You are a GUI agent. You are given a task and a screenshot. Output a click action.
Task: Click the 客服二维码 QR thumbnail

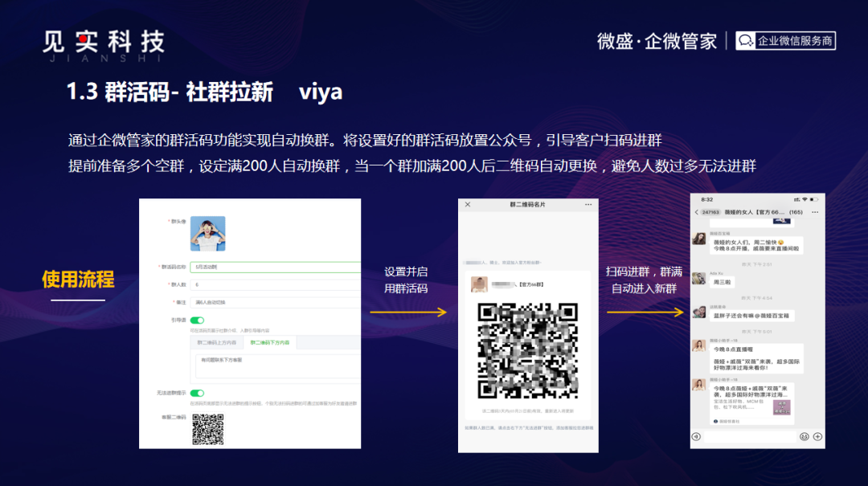click(x=208, y=429)
